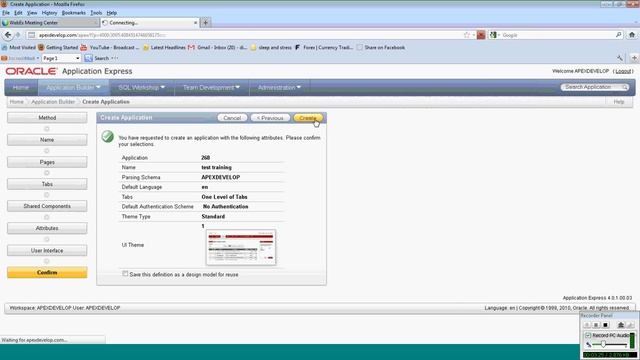
Task: Click the eject-style icon in Recorder Panel
Action: click(621, 325)
